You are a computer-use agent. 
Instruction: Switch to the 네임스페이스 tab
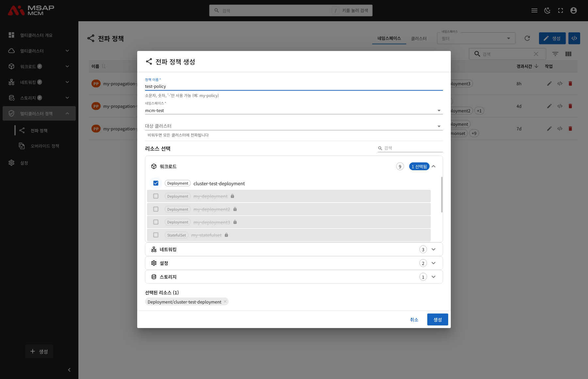389,38
